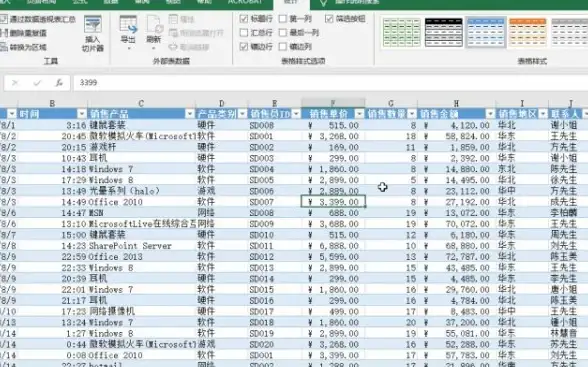Select column G header

[x=391, y=103]
